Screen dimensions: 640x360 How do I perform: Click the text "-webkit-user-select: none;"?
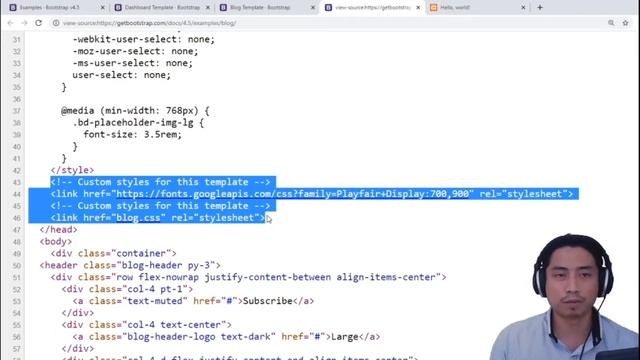pyautogui.click(x=144, y=39)
